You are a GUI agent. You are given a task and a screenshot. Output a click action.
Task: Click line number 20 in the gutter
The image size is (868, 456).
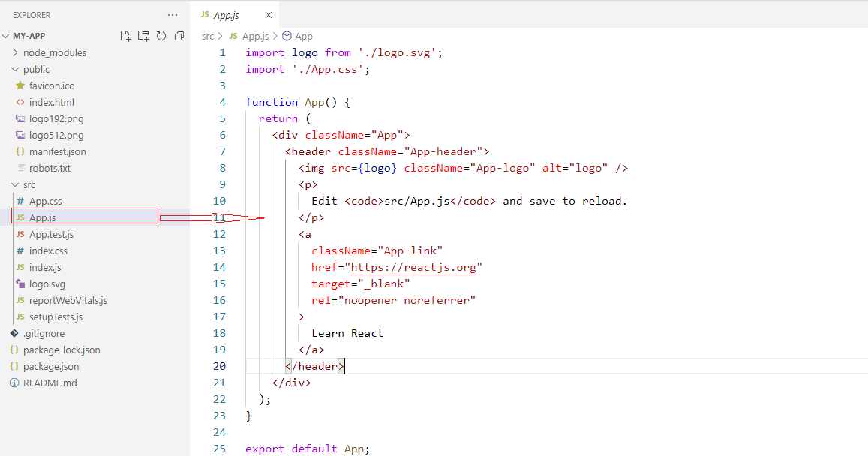point(219,366)
